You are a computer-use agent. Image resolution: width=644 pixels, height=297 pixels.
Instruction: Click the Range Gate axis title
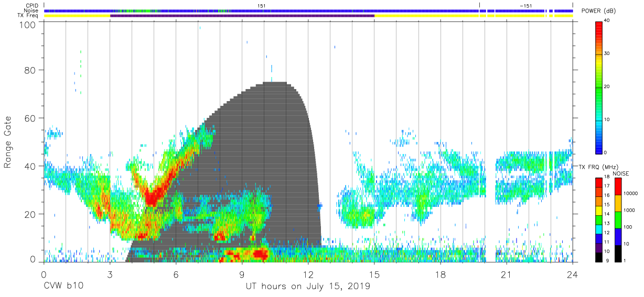click(8, 142)
